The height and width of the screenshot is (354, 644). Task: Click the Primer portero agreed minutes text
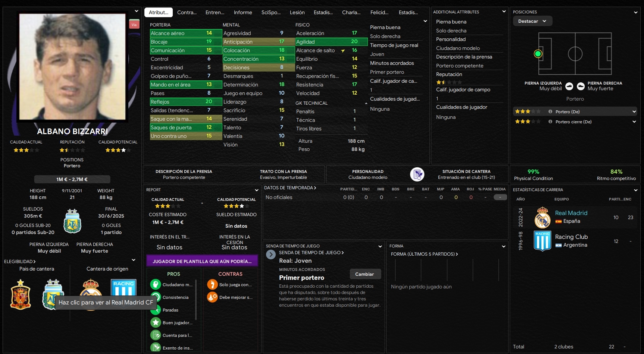pos(301,278)
